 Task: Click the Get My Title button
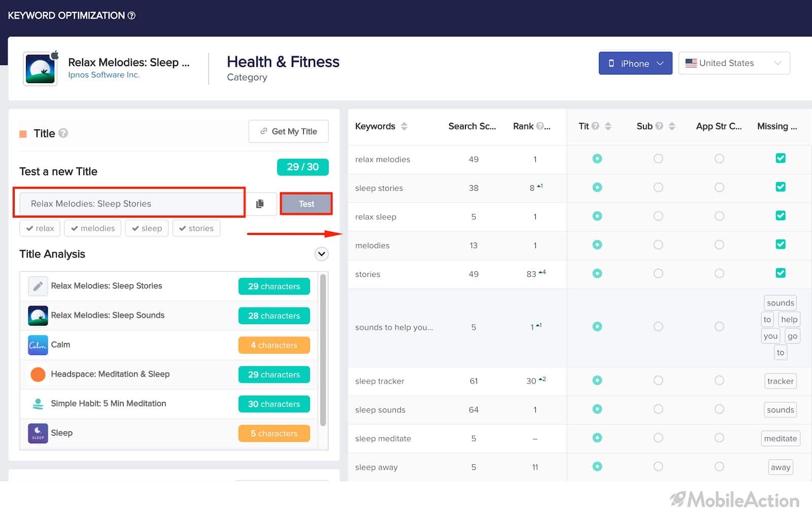tap(288, 131)
